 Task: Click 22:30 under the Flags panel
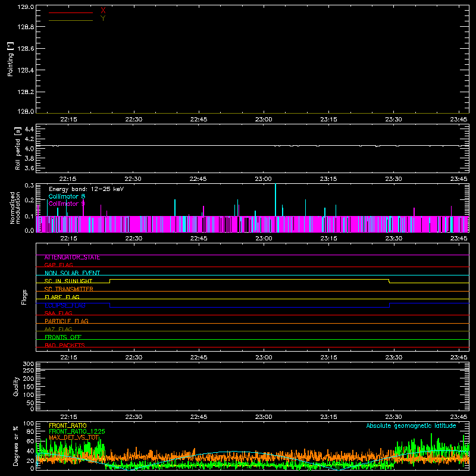click(133, 358)
